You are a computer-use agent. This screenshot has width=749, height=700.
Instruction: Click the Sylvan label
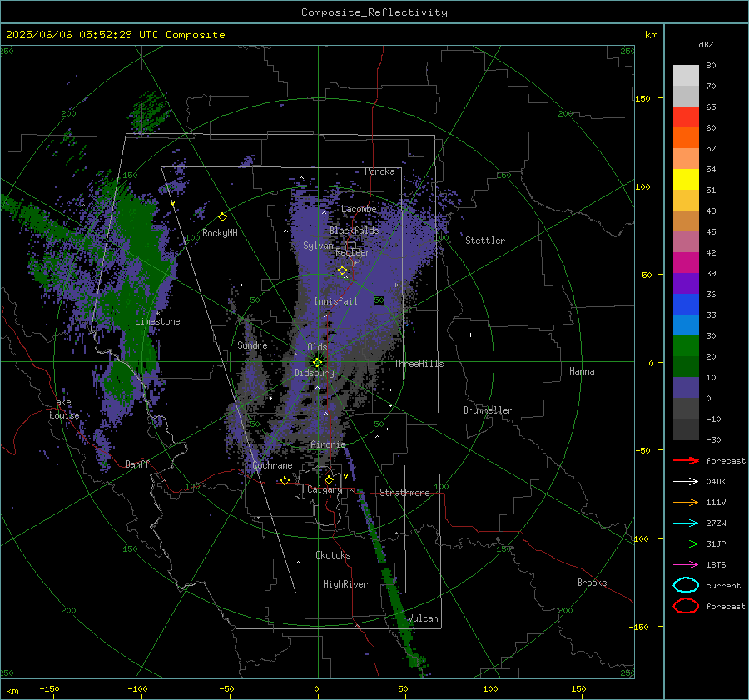[318, 246]
